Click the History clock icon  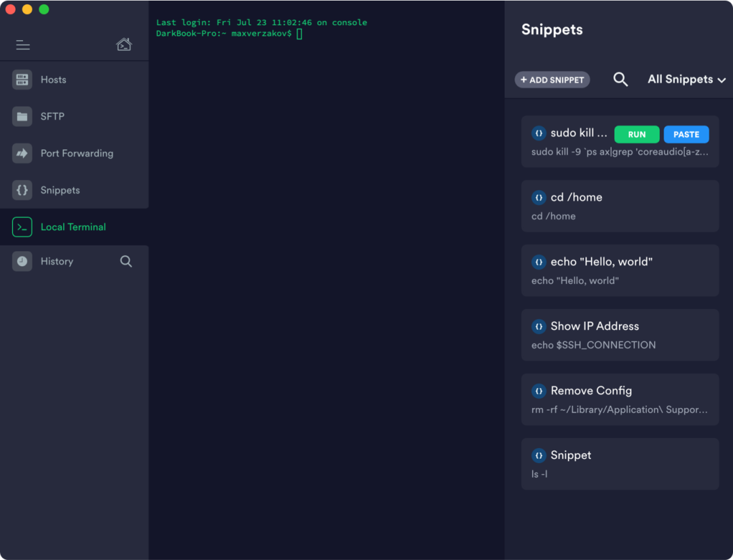22,261
